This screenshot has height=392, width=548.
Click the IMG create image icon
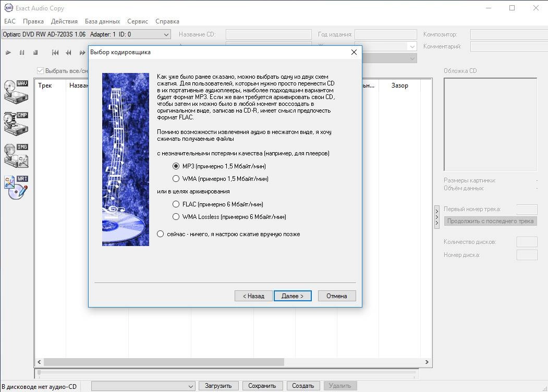(16, 155)
